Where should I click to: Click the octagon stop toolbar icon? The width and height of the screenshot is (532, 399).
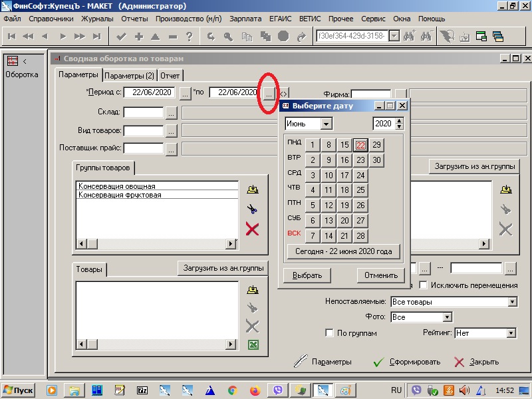(283, 37)
